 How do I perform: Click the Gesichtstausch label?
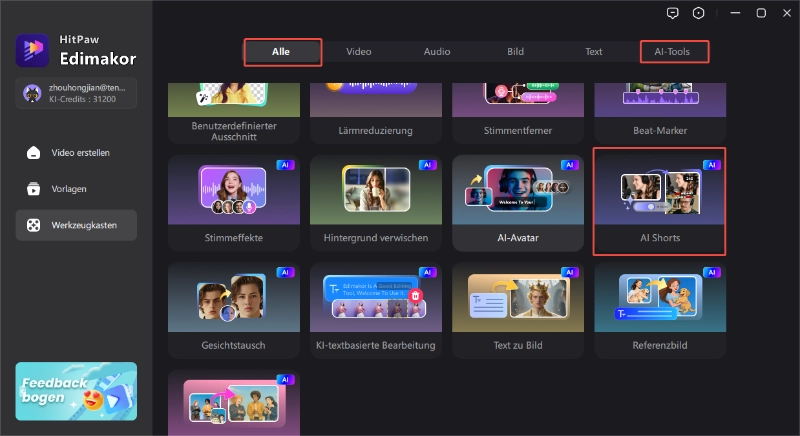point(234,345)
